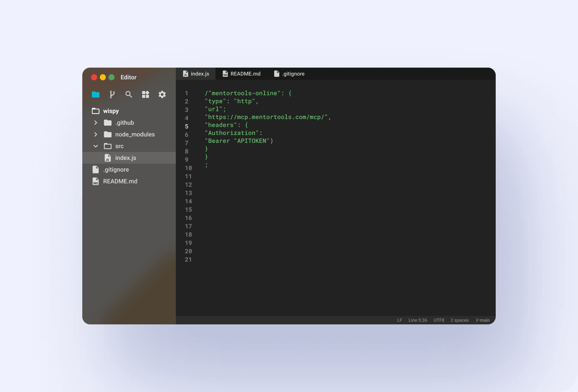Click 'Line 5:36' to jump to a line
The width and height of the screenshot is (578, 392).
coord(418,320)
